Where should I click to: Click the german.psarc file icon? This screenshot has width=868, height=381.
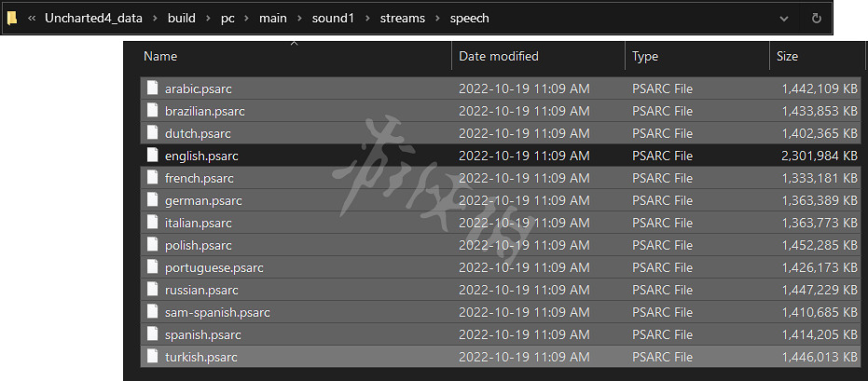coord(153,200)
